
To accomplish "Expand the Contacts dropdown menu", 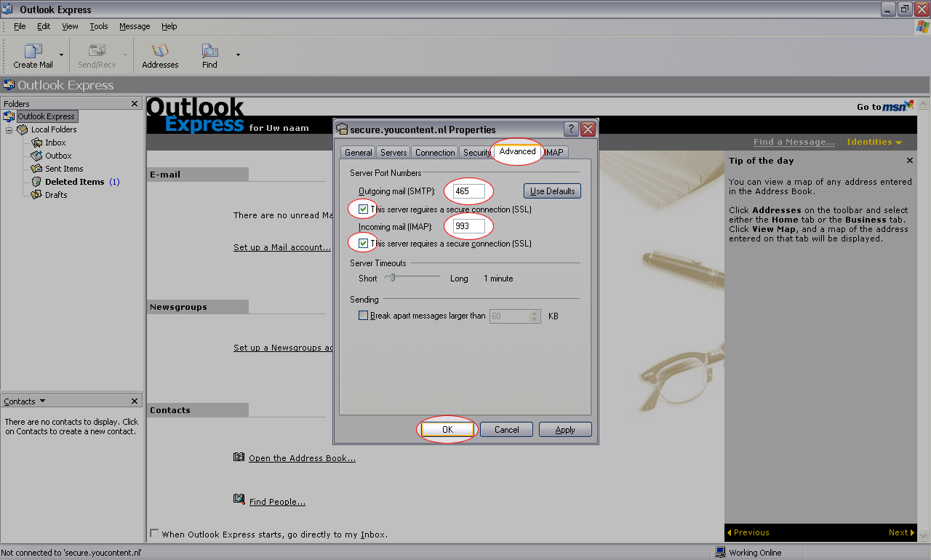I will click(x=42, y=401).
